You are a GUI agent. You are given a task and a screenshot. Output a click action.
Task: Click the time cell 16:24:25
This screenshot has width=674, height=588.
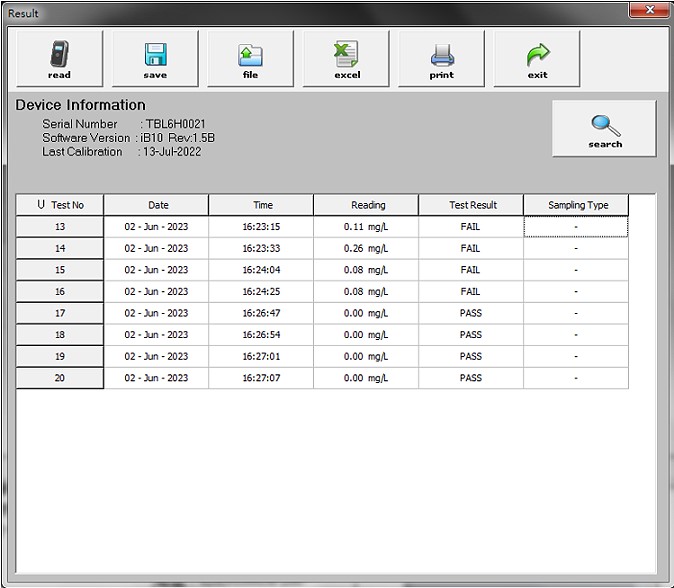coord(261,291)
